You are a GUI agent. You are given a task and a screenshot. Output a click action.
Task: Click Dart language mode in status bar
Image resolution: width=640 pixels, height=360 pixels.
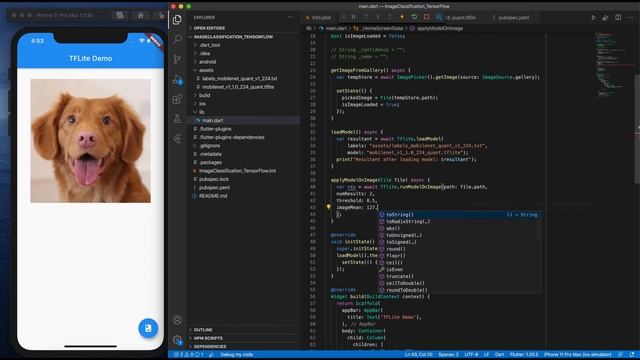point(499,355)
